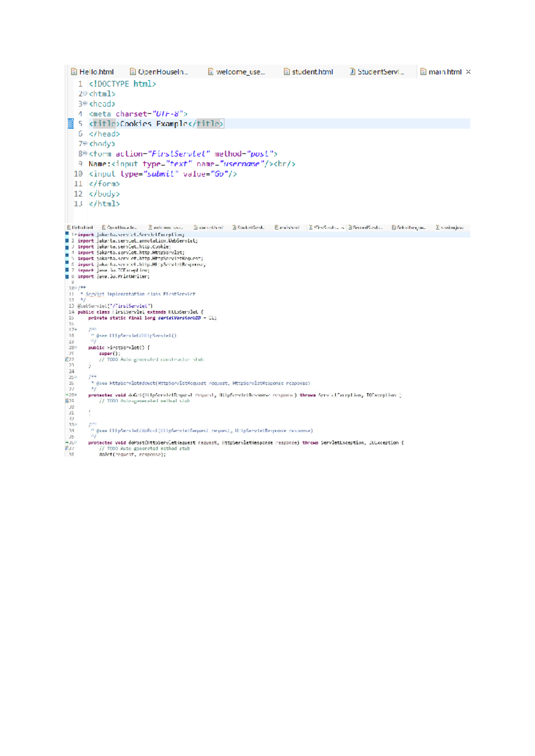Click the task marker icon on line 22

tap(67, 359)
